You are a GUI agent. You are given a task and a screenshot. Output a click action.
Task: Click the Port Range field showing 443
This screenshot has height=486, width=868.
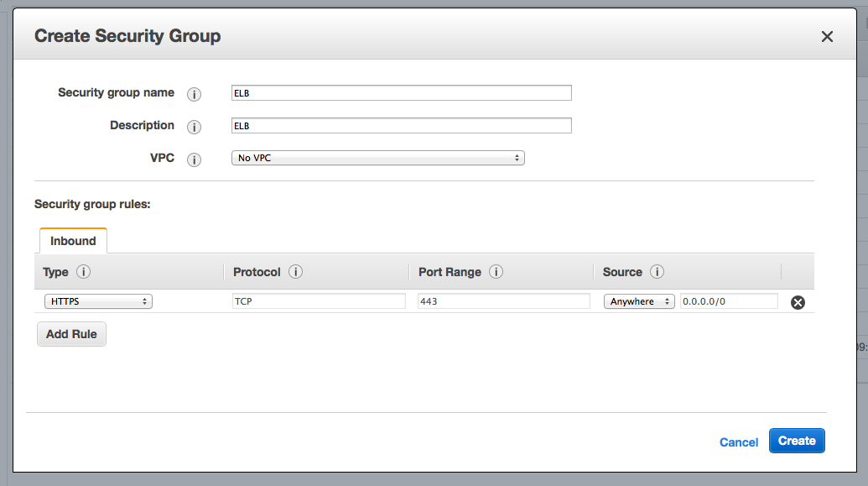pyautogui.click(x=503, y=301)
